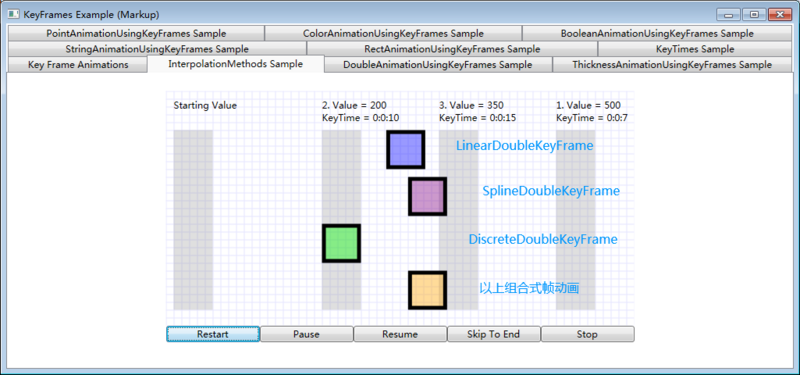The width and height of the screenshot is (800, 375).
Task: Maximize the KeyFrames Example window
Action: [754, 15]
